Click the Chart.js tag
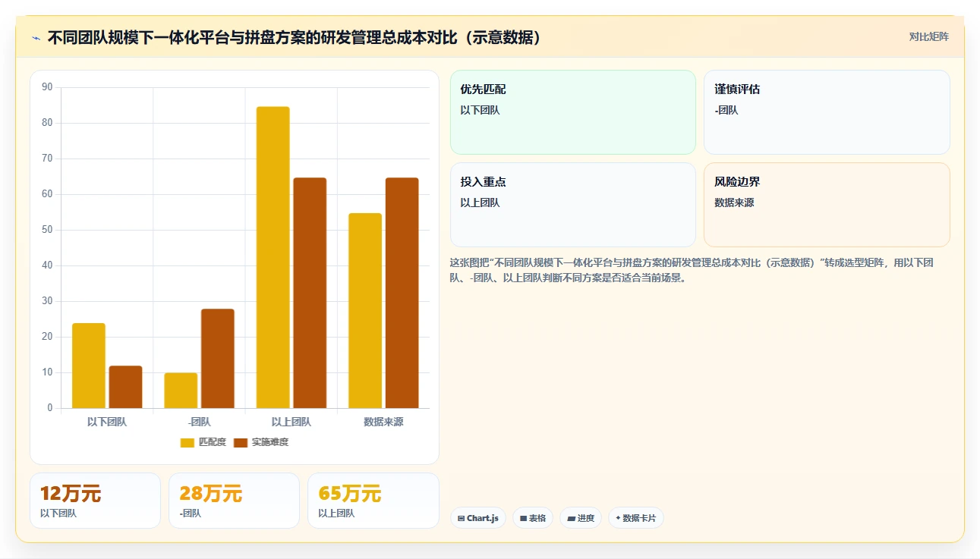Viewport: 980px width, 559px height. click(477, 518)
